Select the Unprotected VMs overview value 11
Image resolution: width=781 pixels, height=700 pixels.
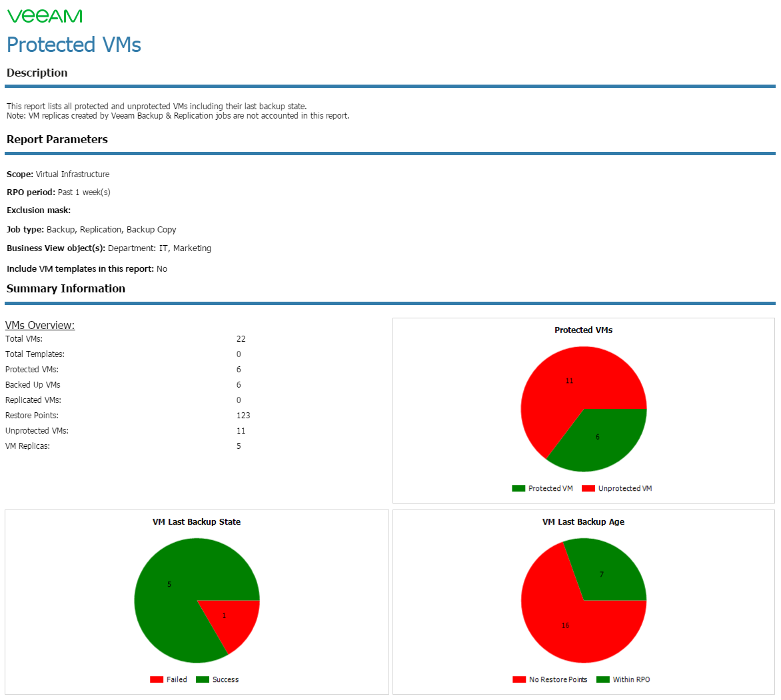pos(241,431)
